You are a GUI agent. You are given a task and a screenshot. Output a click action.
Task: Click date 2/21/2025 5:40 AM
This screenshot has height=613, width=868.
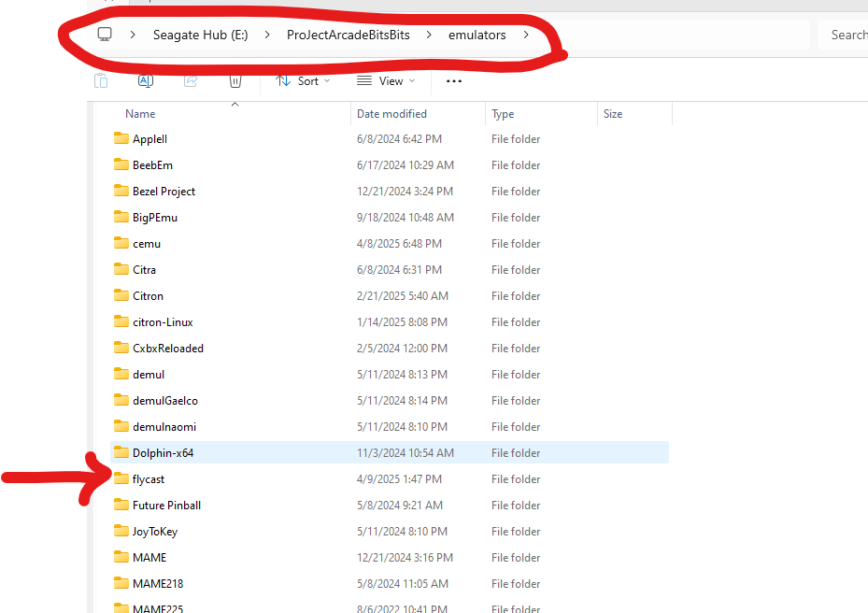(403, 295)
